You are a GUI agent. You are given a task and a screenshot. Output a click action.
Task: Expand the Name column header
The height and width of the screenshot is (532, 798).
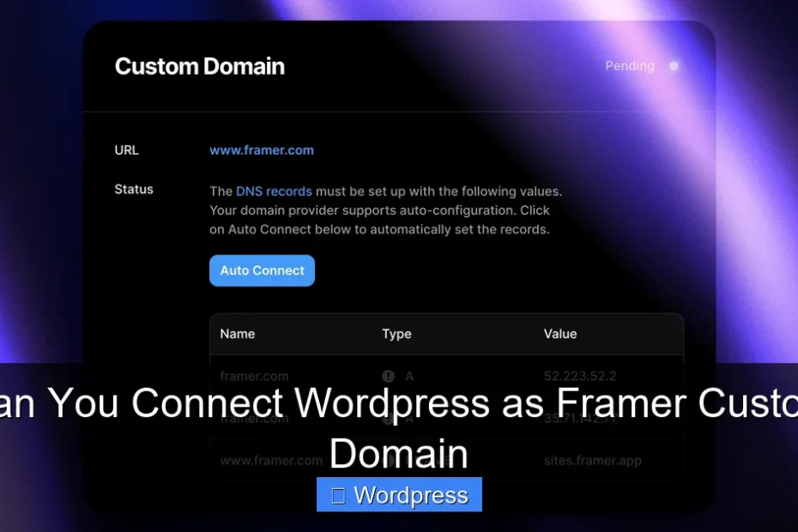(x=237, y=334)
